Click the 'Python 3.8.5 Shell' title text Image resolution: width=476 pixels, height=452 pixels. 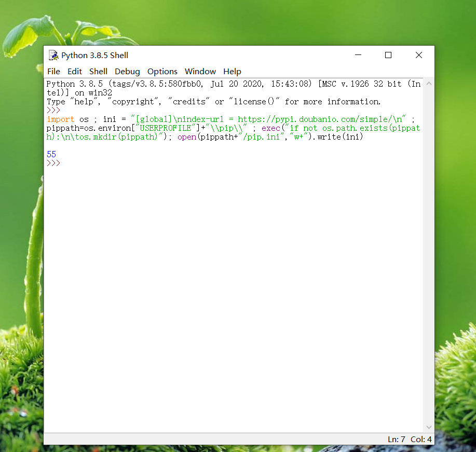[x=94, y=55]
